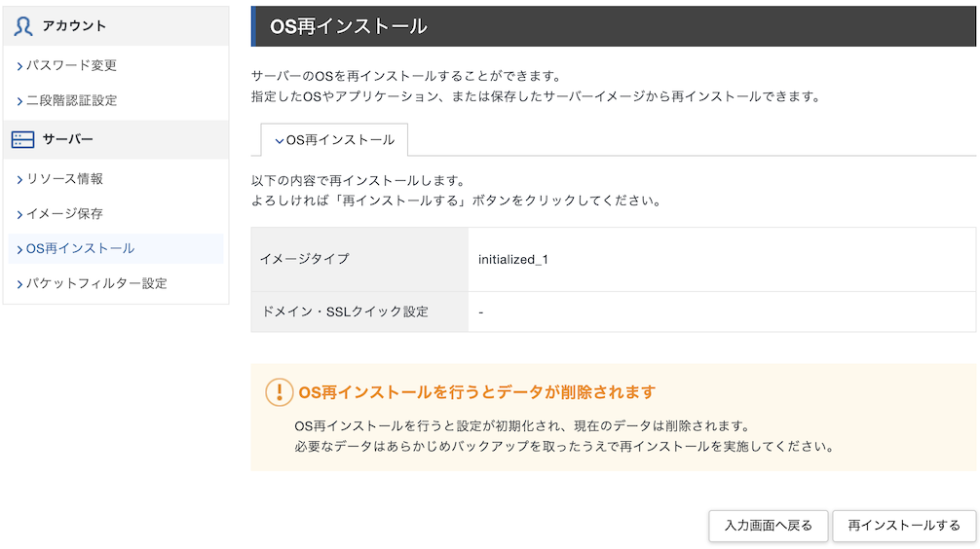Click the サーバー section heading

(x=68, y=140)
